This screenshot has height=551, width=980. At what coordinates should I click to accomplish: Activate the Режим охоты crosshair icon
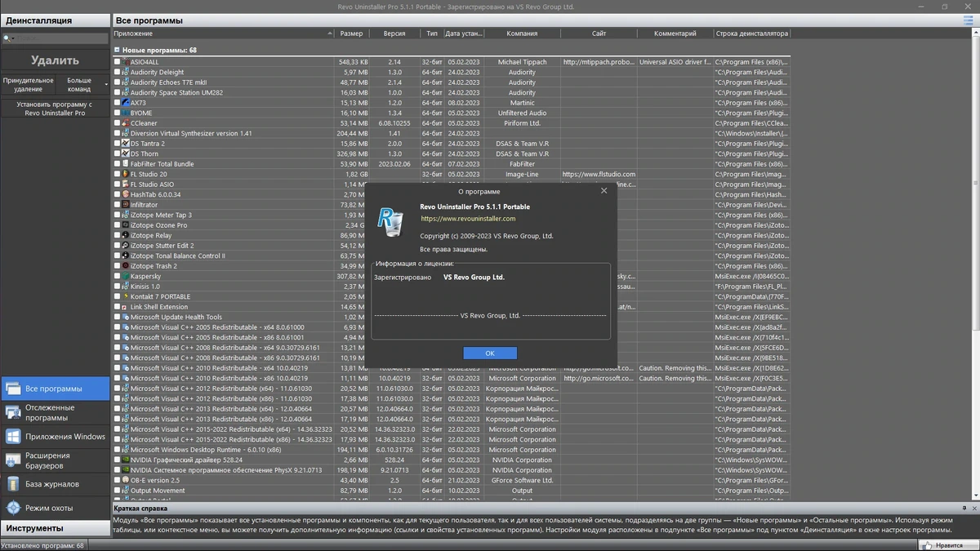point(12,508)
